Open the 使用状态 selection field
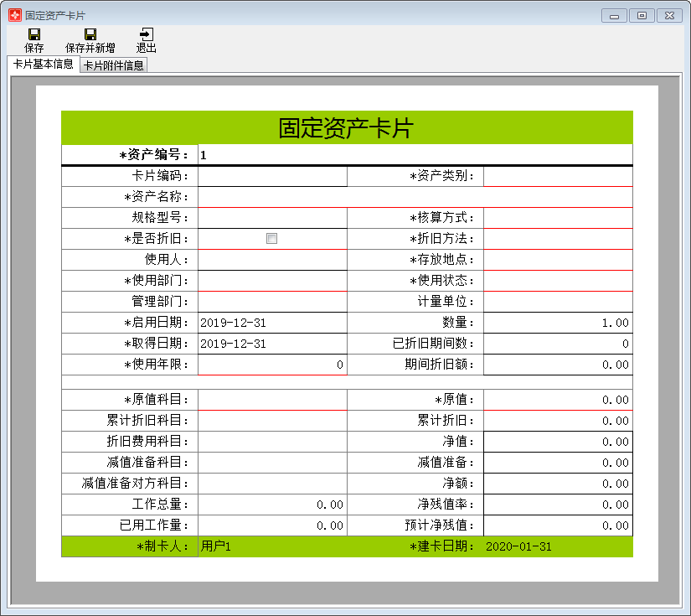The height and width of the screenshot is (616, 691). click(x=557, y=280)
